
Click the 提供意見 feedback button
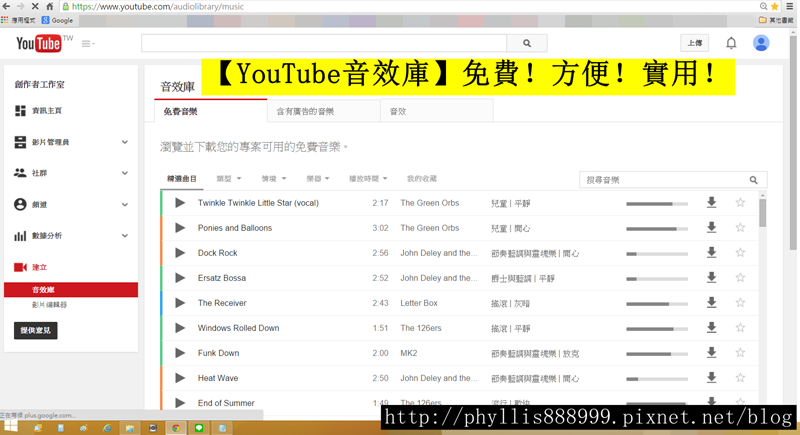(36, 330)
